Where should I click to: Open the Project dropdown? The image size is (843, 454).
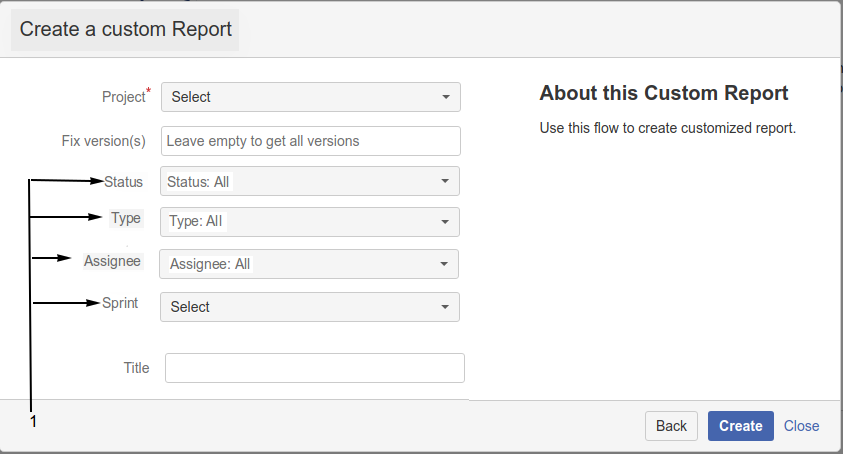[311, 97]
